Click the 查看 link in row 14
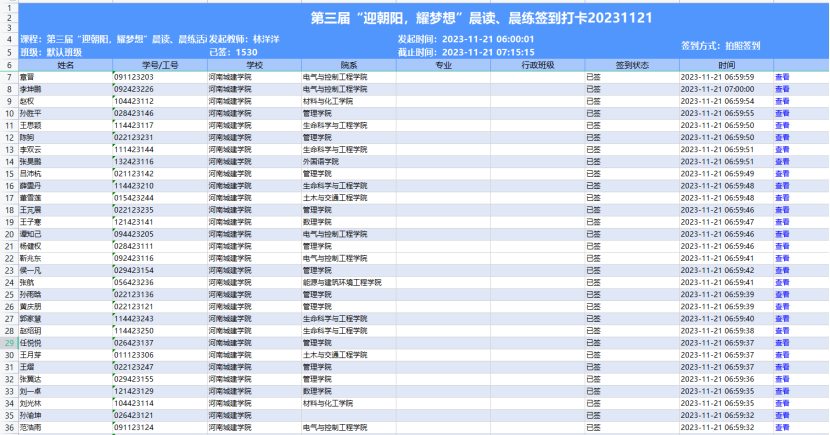Screen dimensions: 830x435 [782, 161]
